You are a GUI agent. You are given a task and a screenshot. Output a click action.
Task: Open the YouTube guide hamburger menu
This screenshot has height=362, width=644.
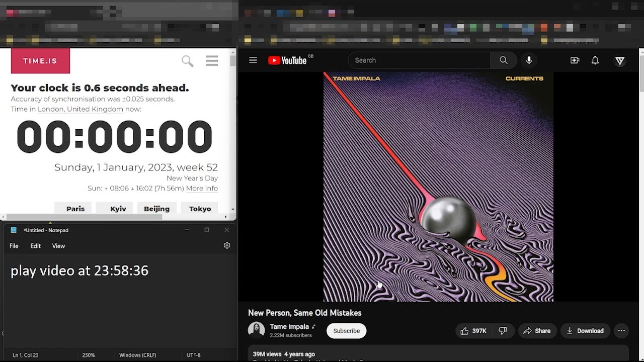point(253,60)
